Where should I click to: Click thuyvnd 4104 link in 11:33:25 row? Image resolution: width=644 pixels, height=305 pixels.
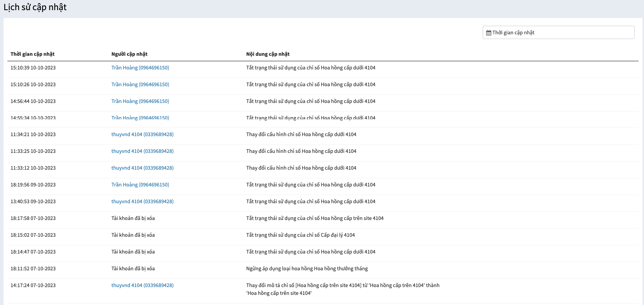coord(143,151)
